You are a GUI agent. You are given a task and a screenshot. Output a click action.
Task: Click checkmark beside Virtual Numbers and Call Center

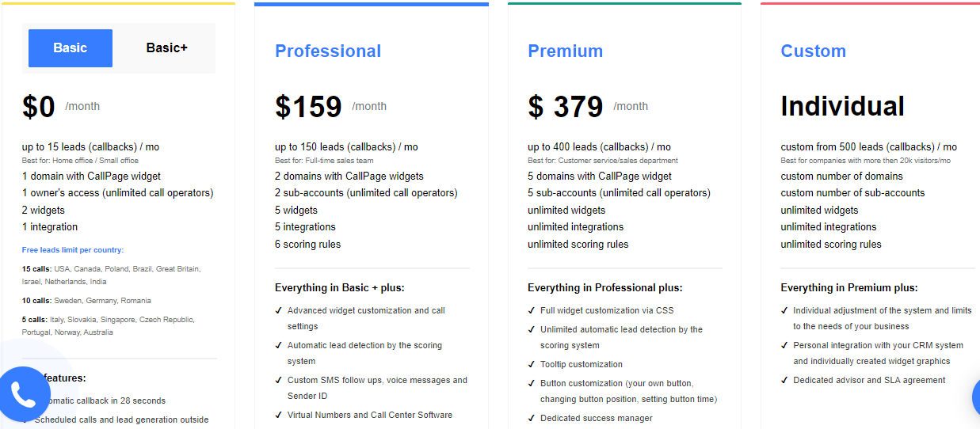coord(279,416)
